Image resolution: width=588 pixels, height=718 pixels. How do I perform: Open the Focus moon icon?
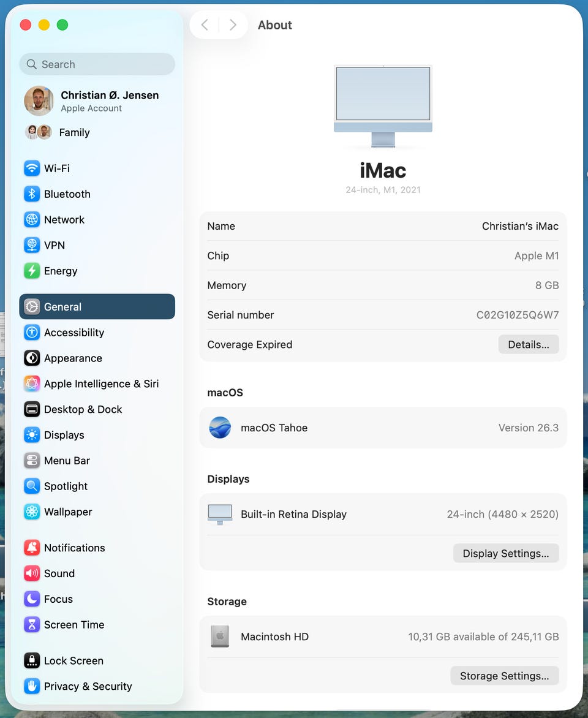point(32,599)
